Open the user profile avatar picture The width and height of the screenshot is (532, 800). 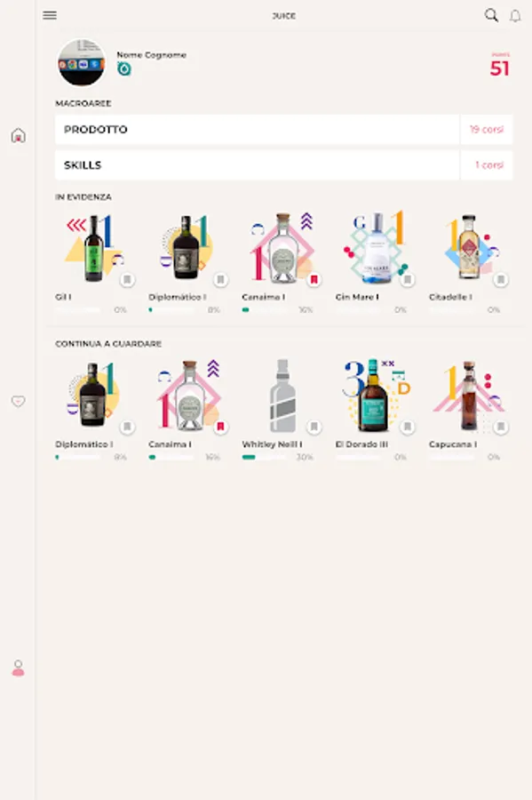tap(82, 63)
